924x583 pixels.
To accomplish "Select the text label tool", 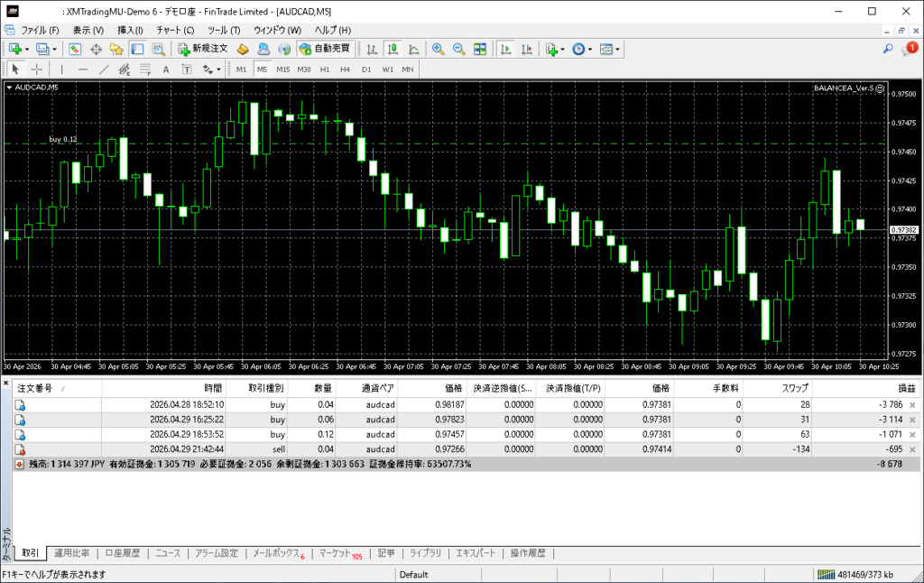I will [x=165, y=69].
